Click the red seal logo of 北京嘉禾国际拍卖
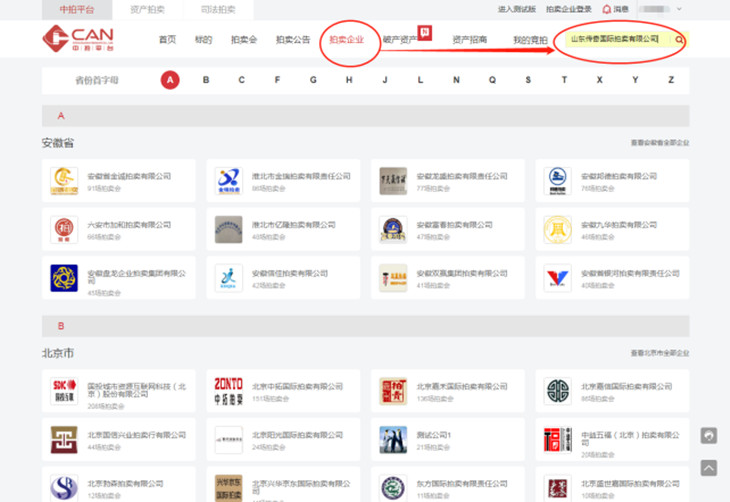 (x=393, y=391)
